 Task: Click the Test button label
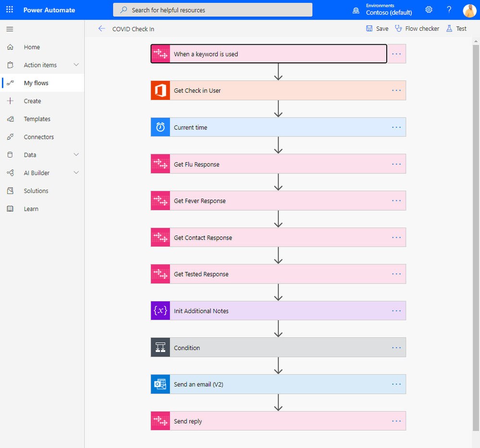(461, 29)
